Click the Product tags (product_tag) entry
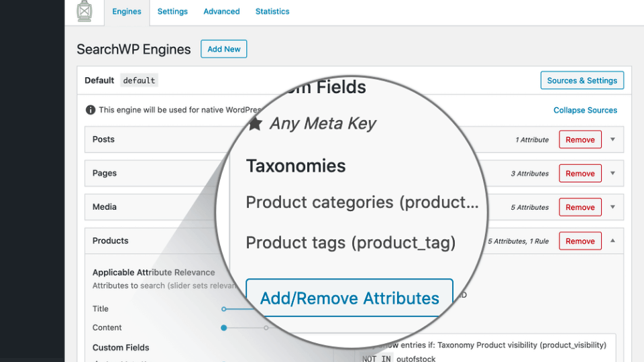 pos(351,243)
